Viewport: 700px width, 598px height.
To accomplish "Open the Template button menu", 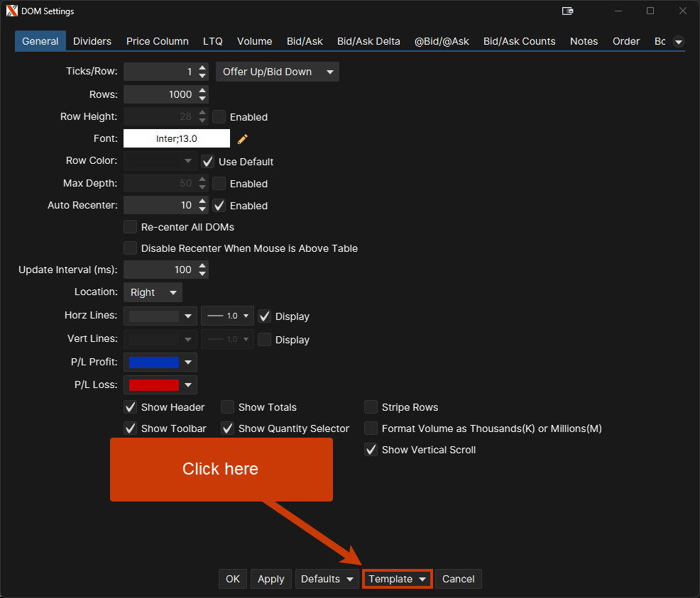I will (397, 579).
